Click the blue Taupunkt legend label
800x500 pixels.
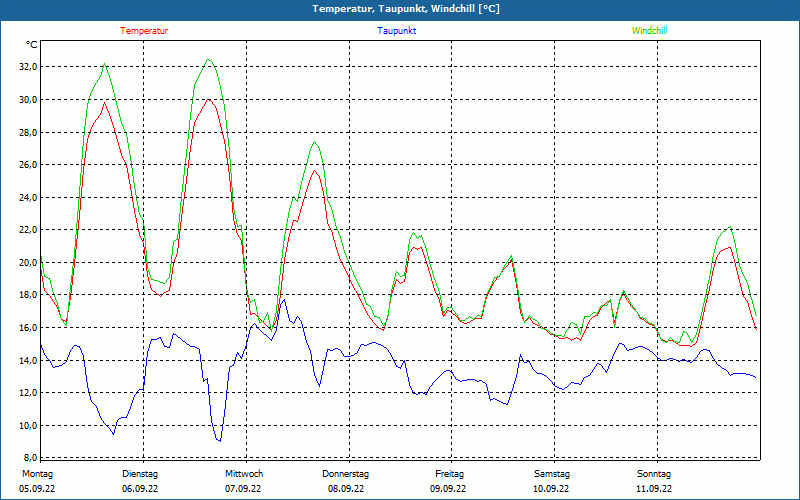(x=396, y=31)
